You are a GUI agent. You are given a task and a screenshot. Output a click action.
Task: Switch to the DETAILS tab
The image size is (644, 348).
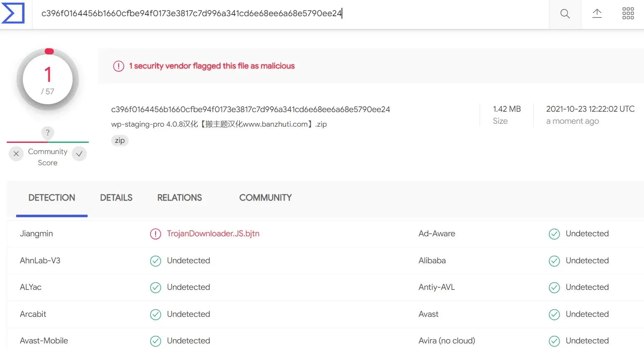pyautogui.click(x=116, y=198)
